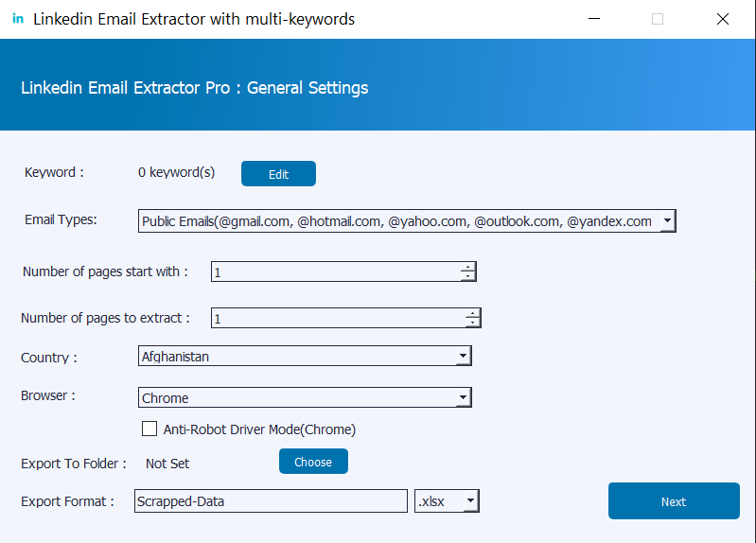Click the 'Not Set' export folder text
756x543 pixels.
pyautogui.click(x=167, y=464)
